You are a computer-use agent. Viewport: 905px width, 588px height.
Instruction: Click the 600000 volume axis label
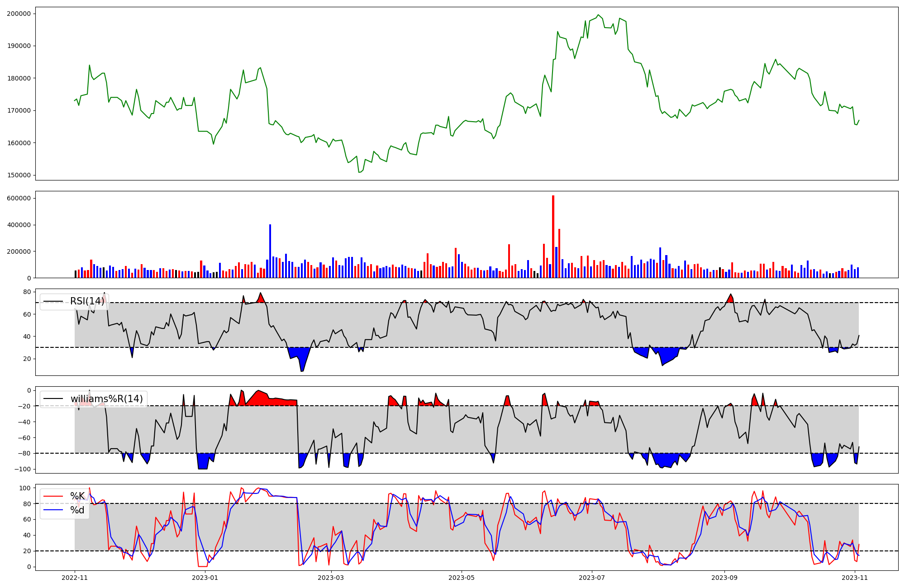click(x=19, y=198)
